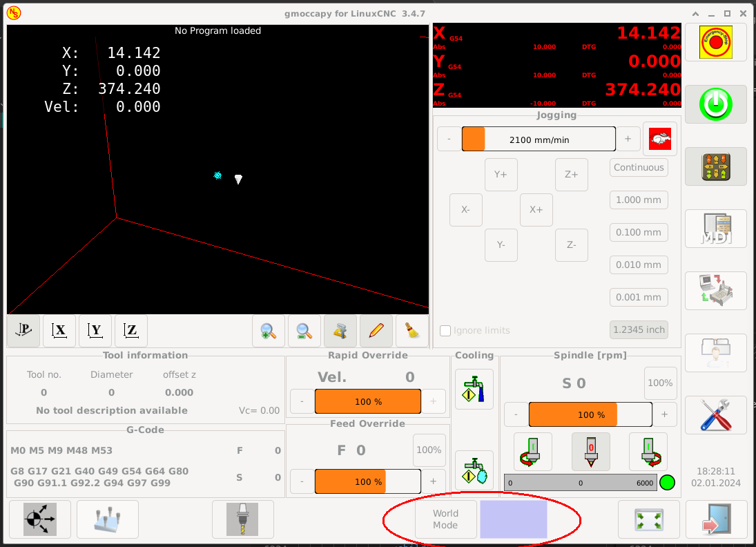This screenshot has height=547, width=756.
Task: Click the "No Program loaded" text in the preview
Action: 218,31
